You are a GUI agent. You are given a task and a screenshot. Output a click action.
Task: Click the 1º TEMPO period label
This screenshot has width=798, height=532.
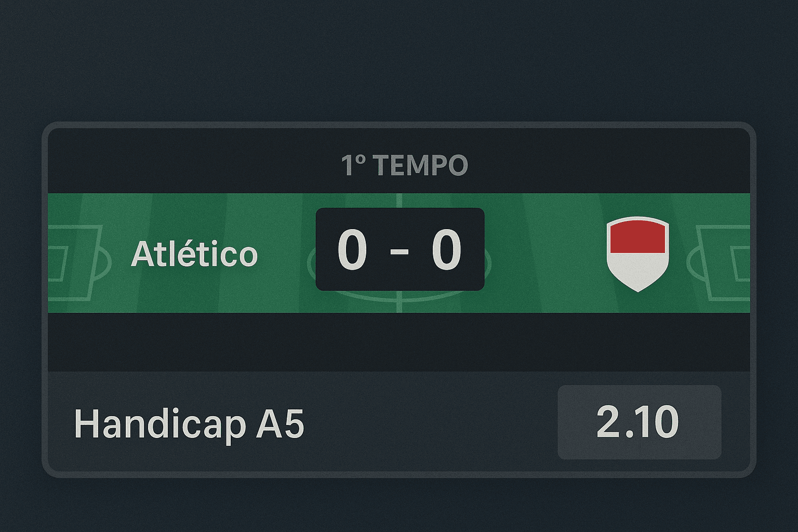pyautogui.click(x=404, y=165)
